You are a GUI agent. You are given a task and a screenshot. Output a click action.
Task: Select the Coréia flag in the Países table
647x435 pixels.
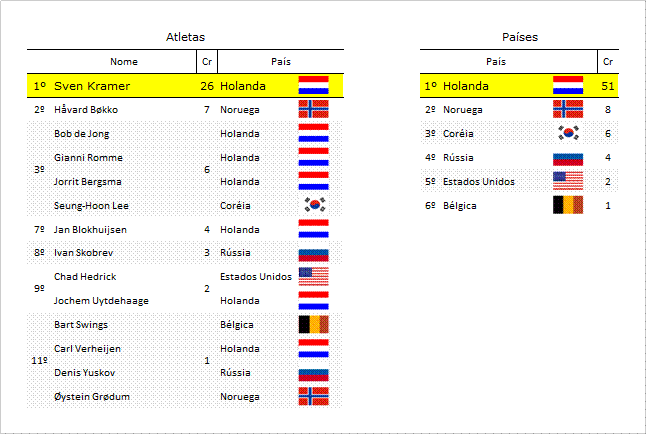click(x=568, y=133)
